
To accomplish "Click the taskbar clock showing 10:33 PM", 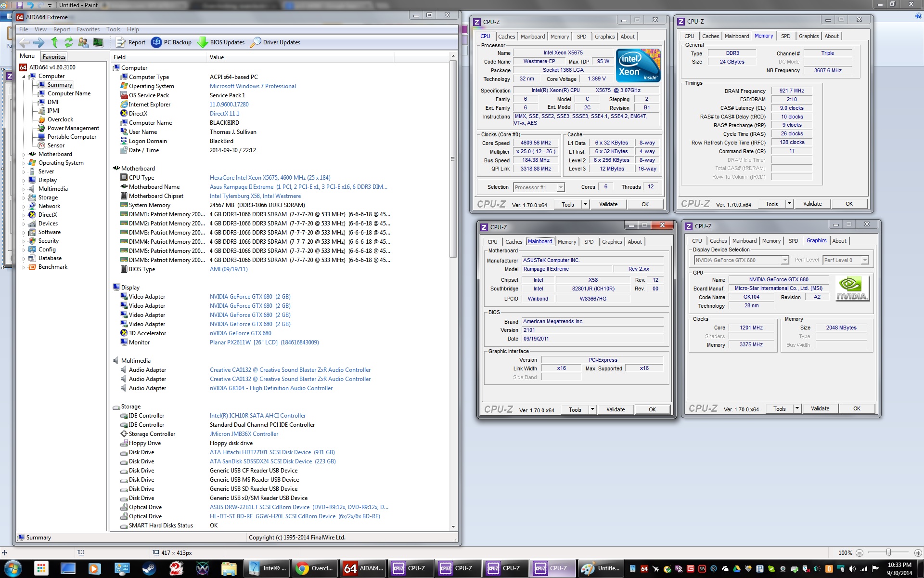I will [899, 569].
